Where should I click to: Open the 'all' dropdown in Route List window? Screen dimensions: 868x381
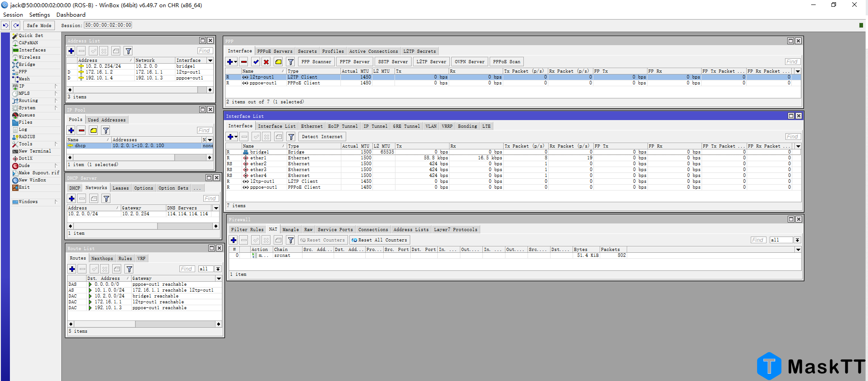pyautogui.click(x=218, y=269)
